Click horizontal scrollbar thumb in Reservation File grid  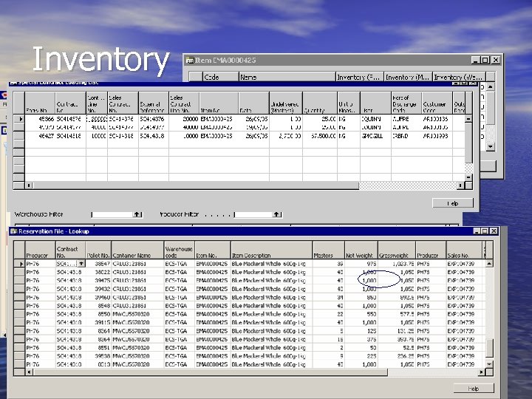tap(211, 372)
